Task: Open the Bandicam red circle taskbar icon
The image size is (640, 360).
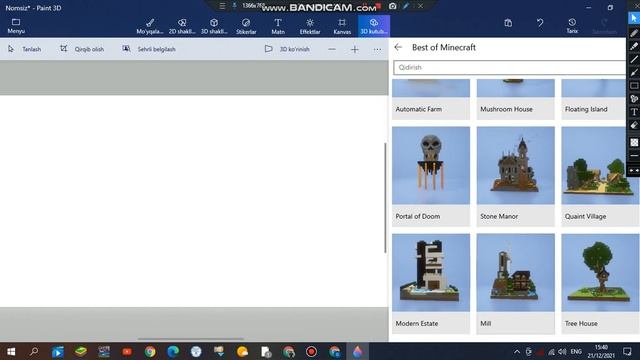Action: click(x=311, y=351)
